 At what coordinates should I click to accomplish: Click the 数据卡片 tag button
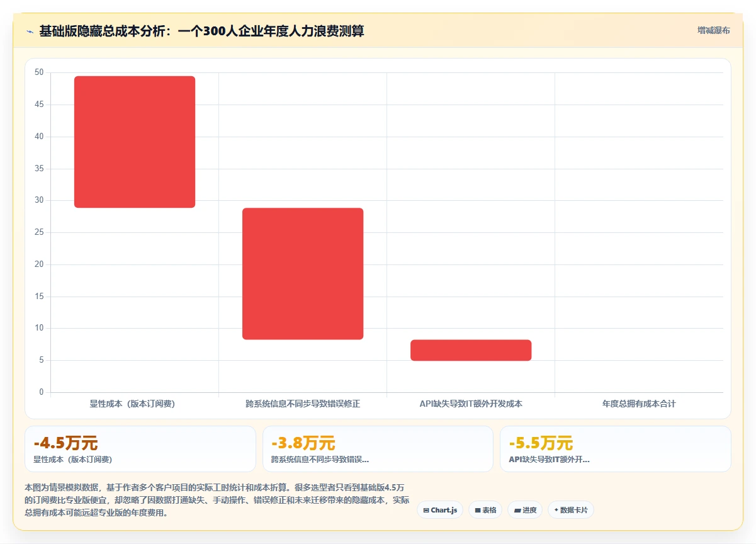coord(571,510)
